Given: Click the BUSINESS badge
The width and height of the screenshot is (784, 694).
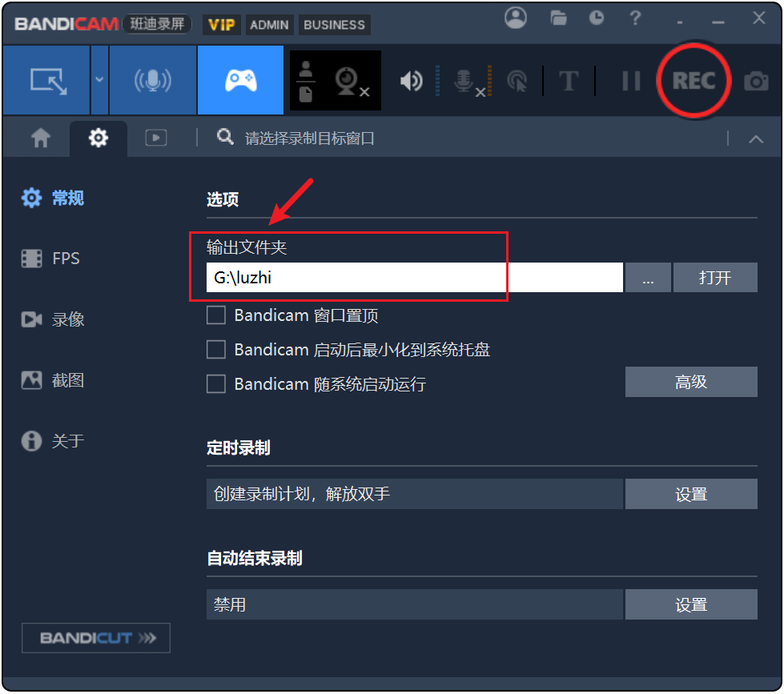Looking at the screenshot, I should click(335, 25).
